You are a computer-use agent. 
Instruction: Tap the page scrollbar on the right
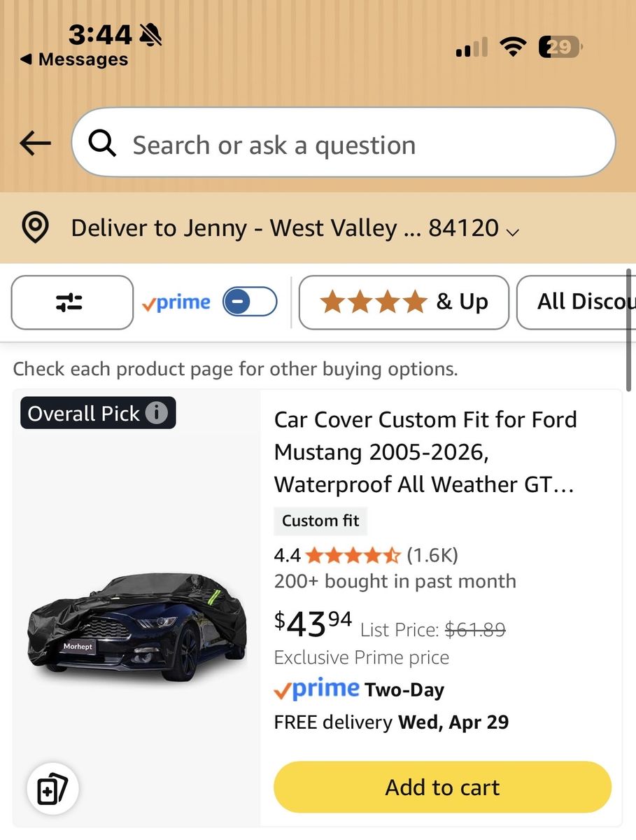pyautogui.click(x=630, y=329)
